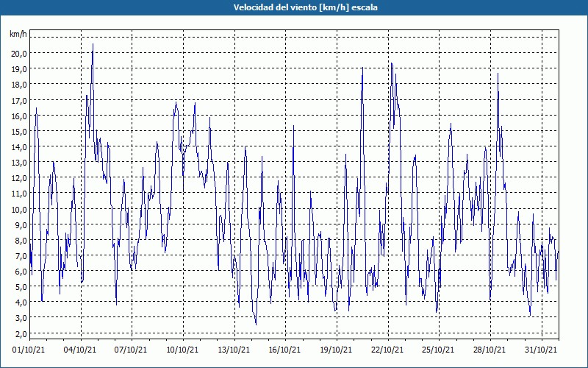Screen dimensions: 588x368
Task: Select the 19/10/21 date label
Action: click(336, 350)
